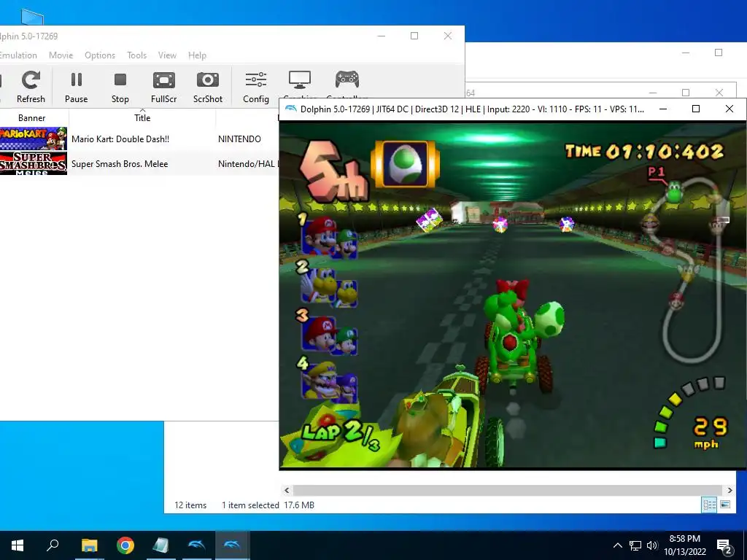
Task: Open the Help menu
Action: [x=197, y=55]
